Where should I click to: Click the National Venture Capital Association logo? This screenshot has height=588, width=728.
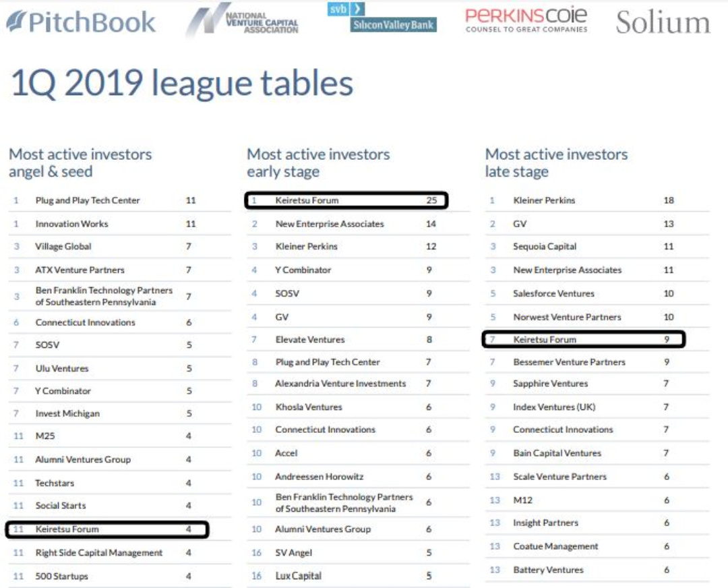click(x=243, y=22)
